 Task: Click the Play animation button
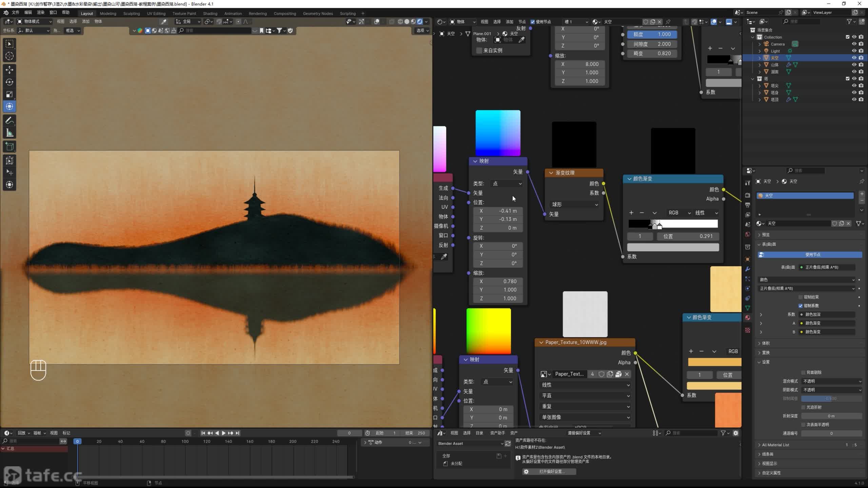(223, 433)
